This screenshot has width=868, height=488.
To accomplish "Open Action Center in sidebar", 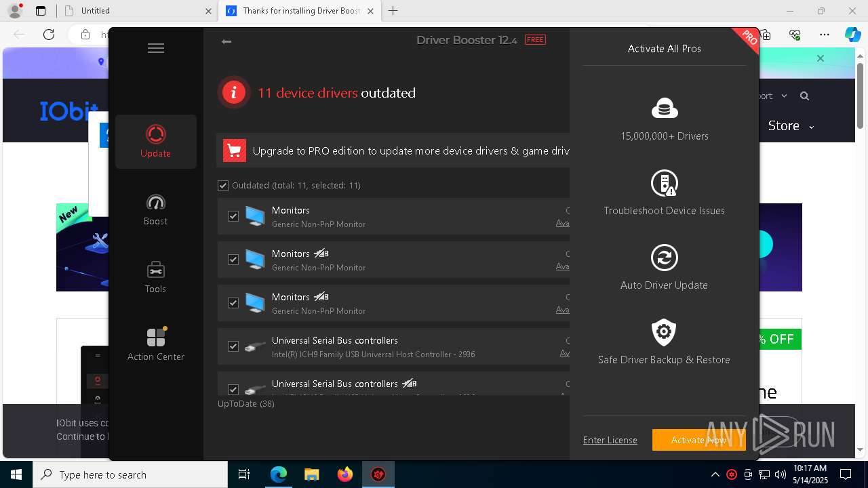I will [x=156, y=345].
